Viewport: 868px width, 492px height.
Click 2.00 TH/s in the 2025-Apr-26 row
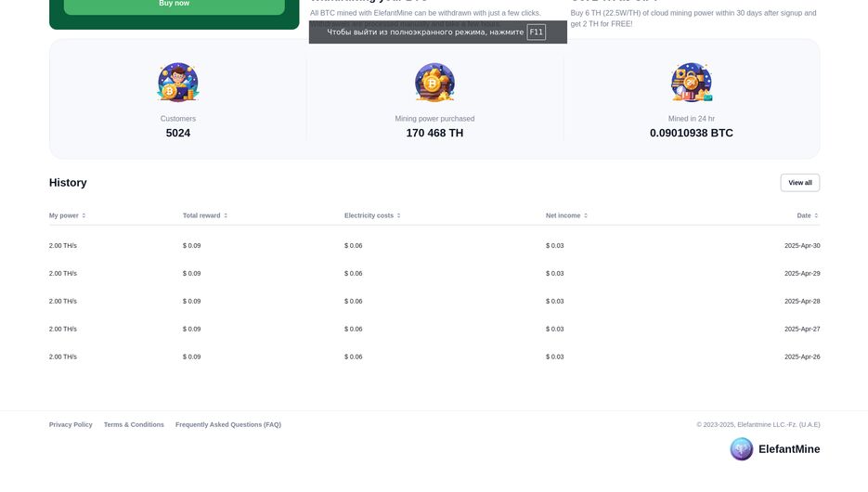(x=62, y=357)
